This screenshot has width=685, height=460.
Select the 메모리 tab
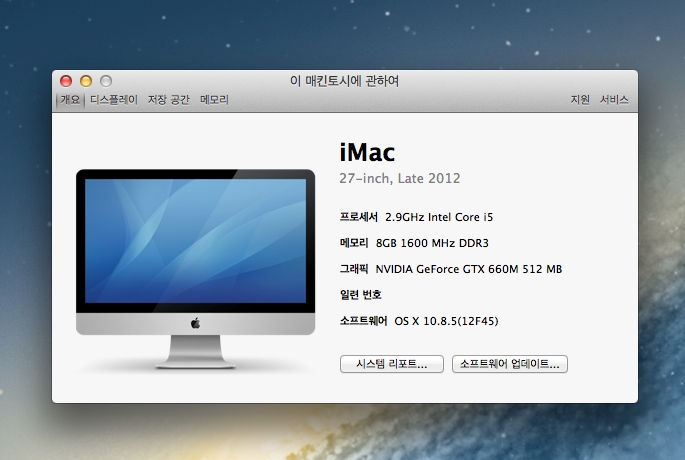tap(214, 100)
